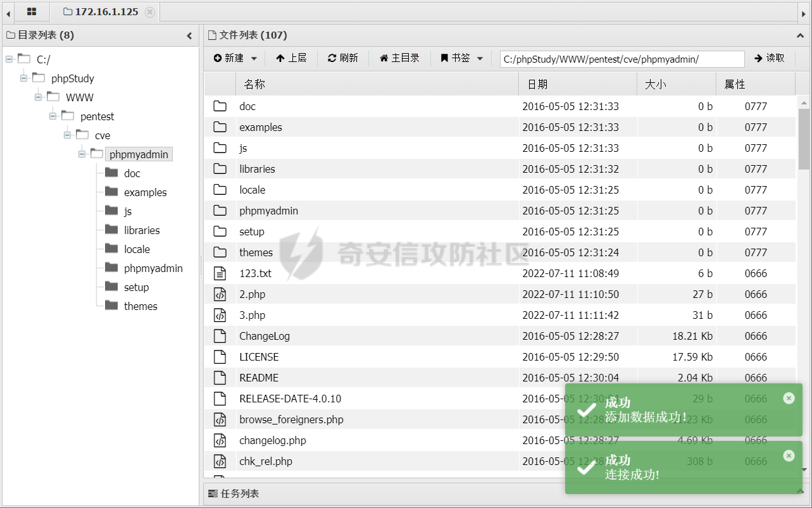Dismiss the 连接成功 notification
The height and width of the screenshot is (508, 812).
click(x=789, y=455)
